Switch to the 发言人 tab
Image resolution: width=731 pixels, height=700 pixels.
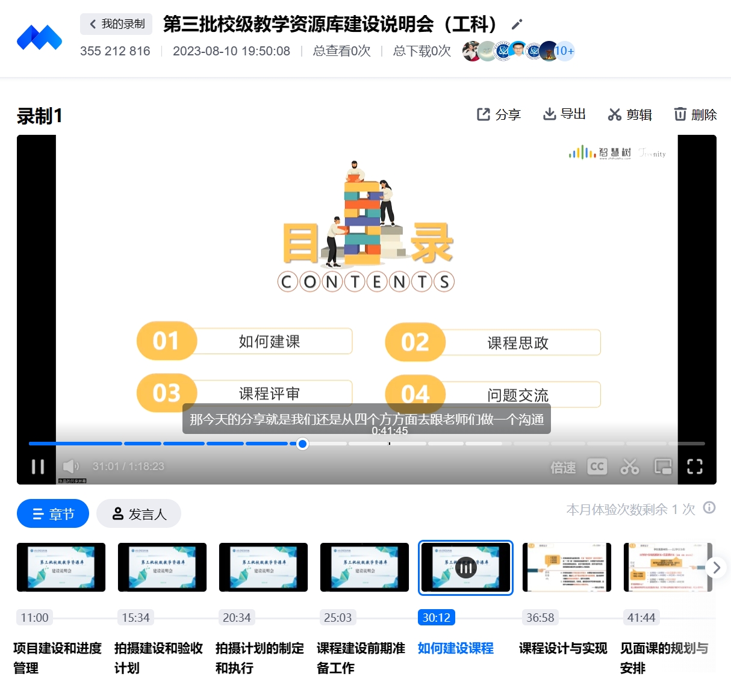[138, 514]
